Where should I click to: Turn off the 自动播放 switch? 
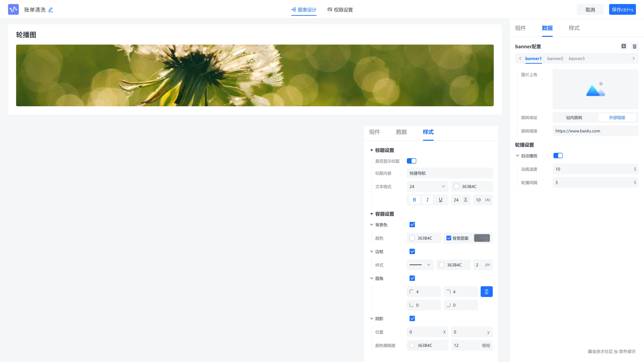[x=558, y=156]
